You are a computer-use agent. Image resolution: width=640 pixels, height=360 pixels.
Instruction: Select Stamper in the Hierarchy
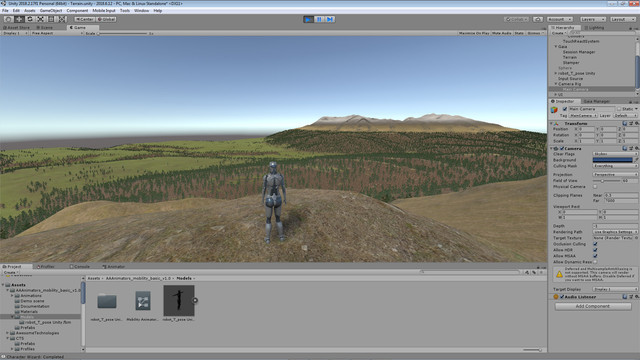[571, 62]
